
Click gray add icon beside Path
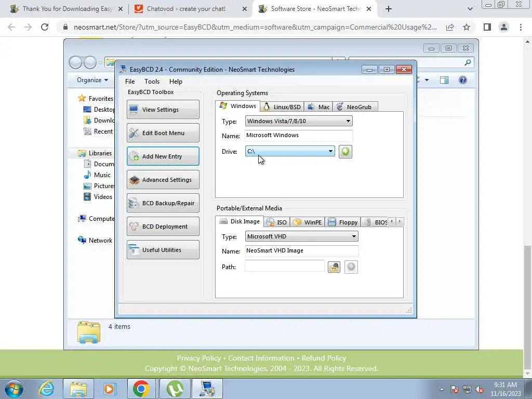pyautogui.click(x=351, y=267)
